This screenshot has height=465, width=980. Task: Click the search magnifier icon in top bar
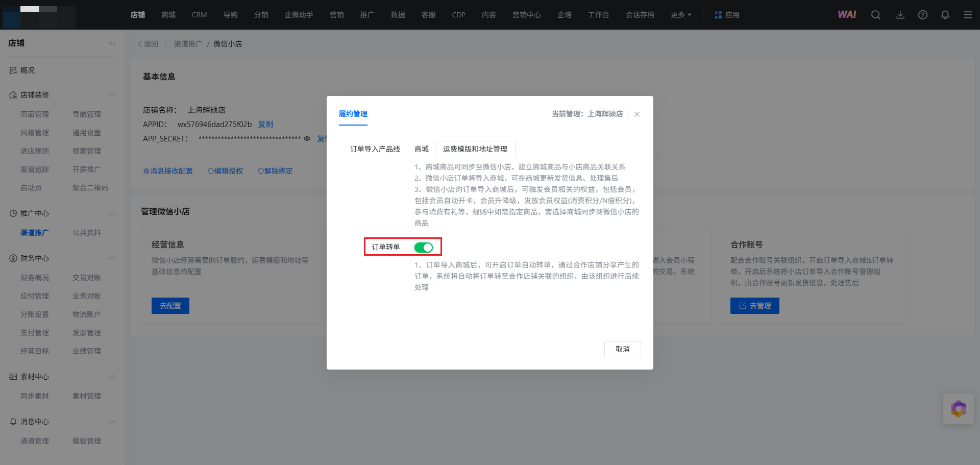(x=875, y=15)
